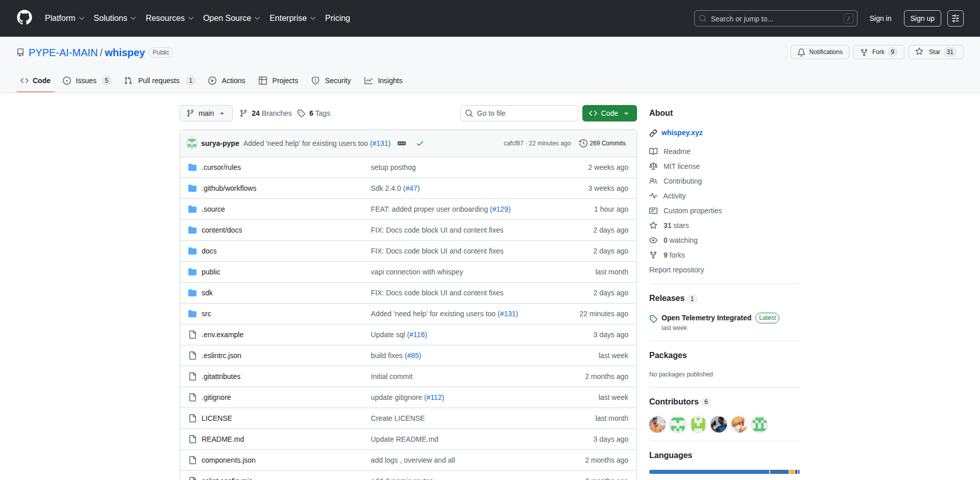
Task: Click the tag icon beside Open Telemetry release
Action: click(x=653, y=319)
